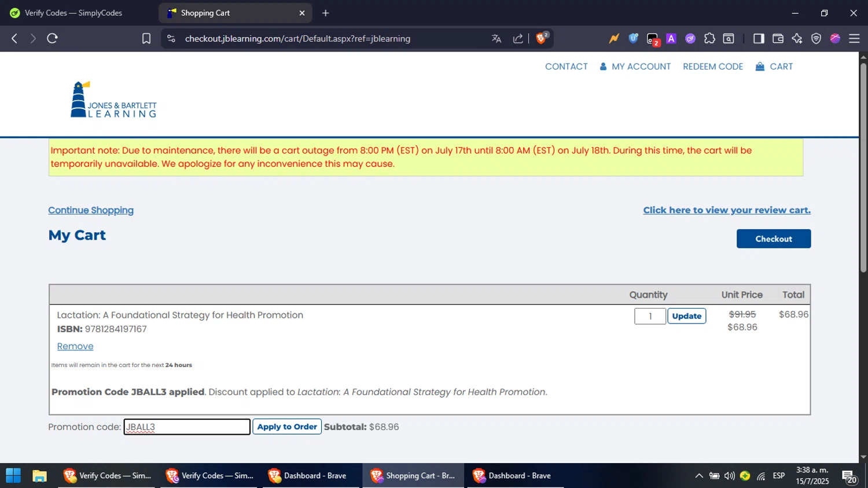Open the tab search square icon
868x488 pixels.
pyautogui.click(x=729, y=39)
